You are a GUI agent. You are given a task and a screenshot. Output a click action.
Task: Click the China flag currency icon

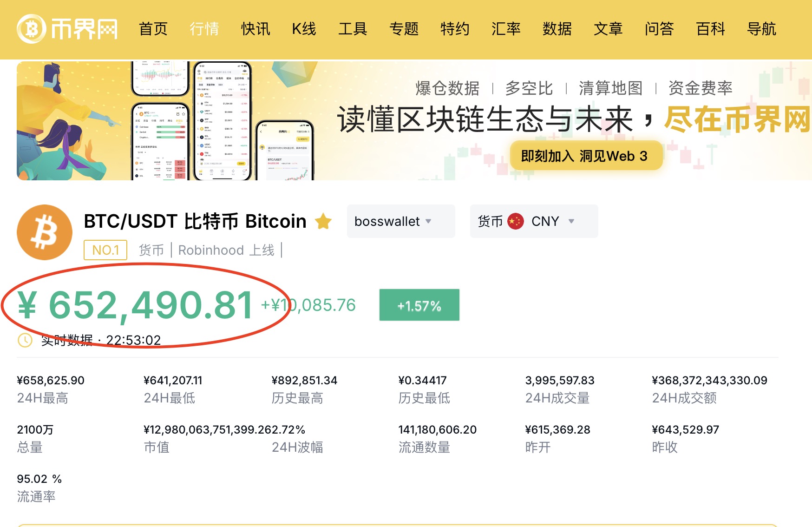(x=516, y=222)
